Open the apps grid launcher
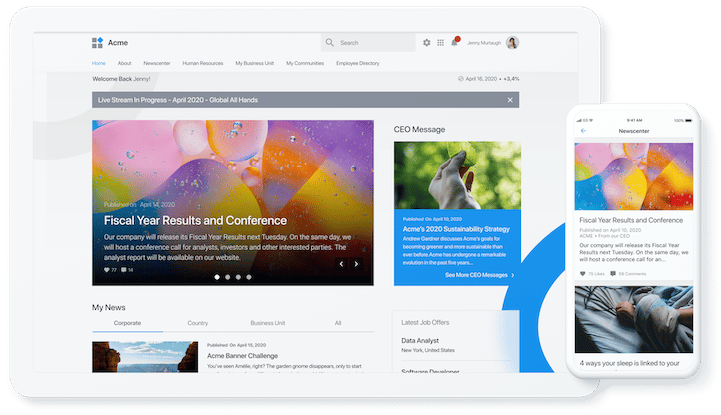 click(441, 43)
